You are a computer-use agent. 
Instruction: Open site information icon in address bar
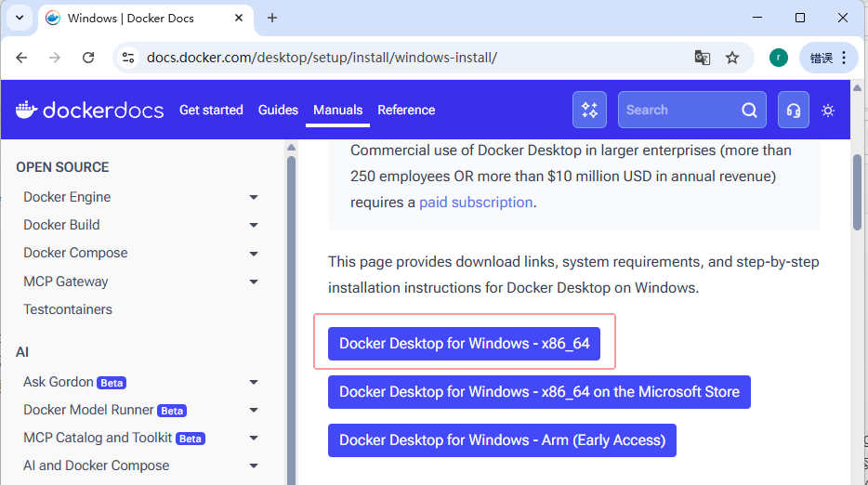point(128,58)
